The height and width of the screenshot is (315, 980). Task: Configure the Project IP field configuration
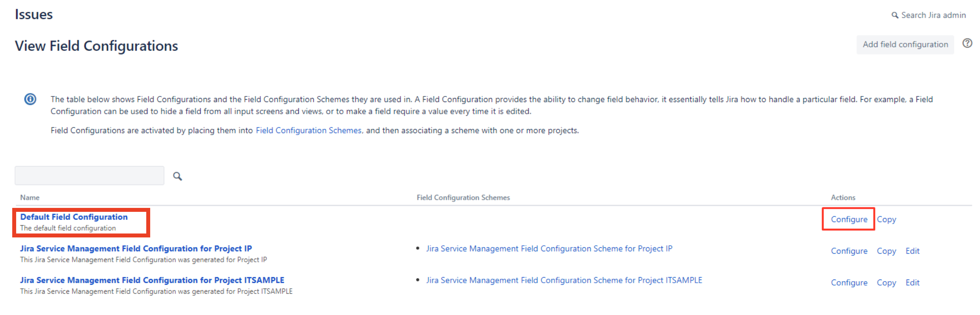coord(849,251)
